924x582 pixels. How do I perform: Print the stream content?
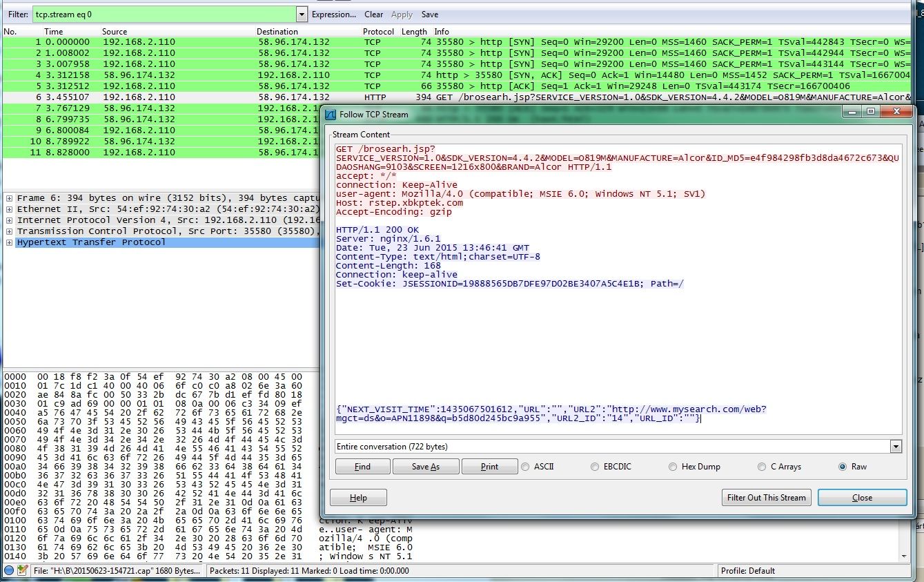pos(489,467)
